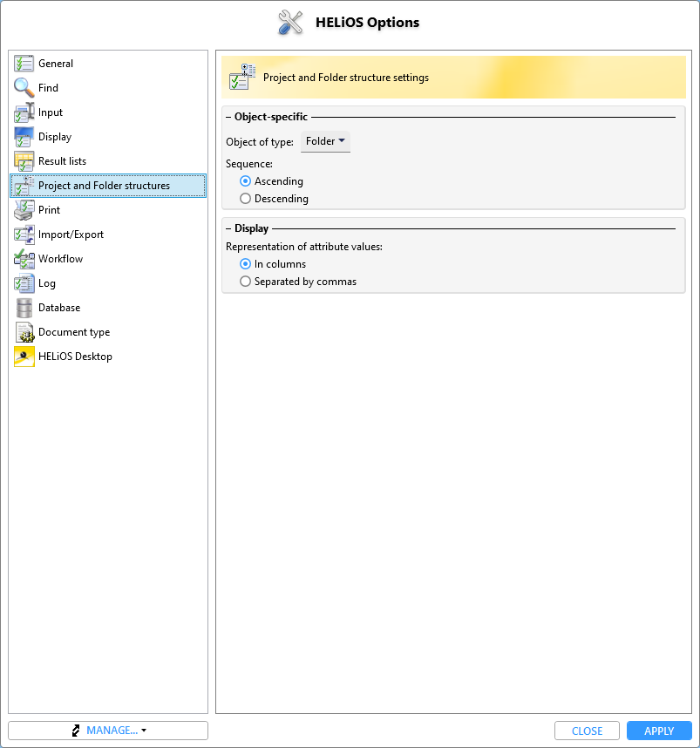Open General settings label

point(56,64)
